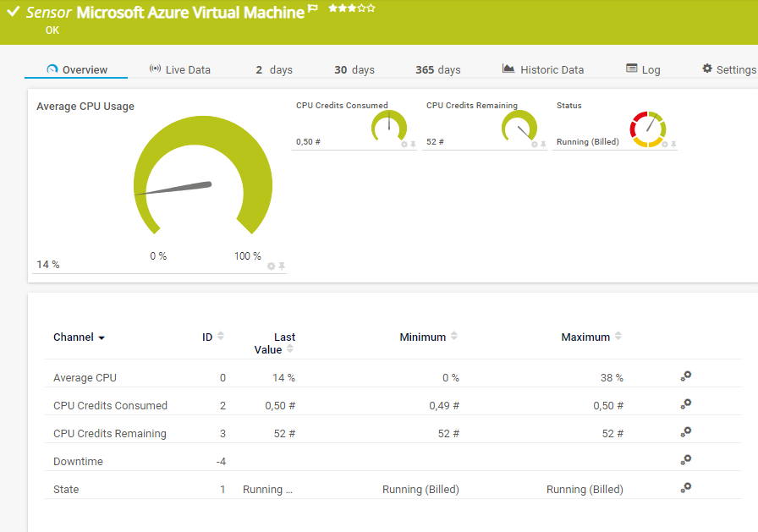Sort channel table by Maximum column arrows
Viewport: 758px width, 532px height.
pos(618,337)
